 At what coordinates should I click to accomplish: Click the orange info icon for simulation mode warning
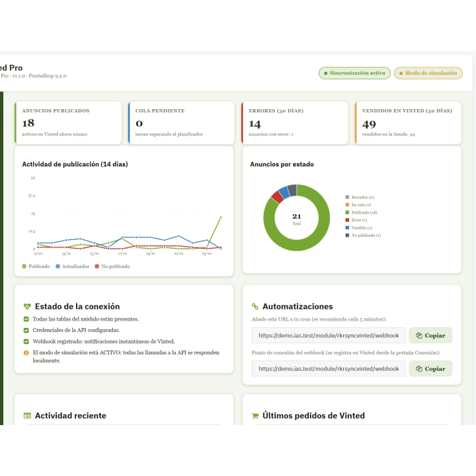(x=26, y=353)
